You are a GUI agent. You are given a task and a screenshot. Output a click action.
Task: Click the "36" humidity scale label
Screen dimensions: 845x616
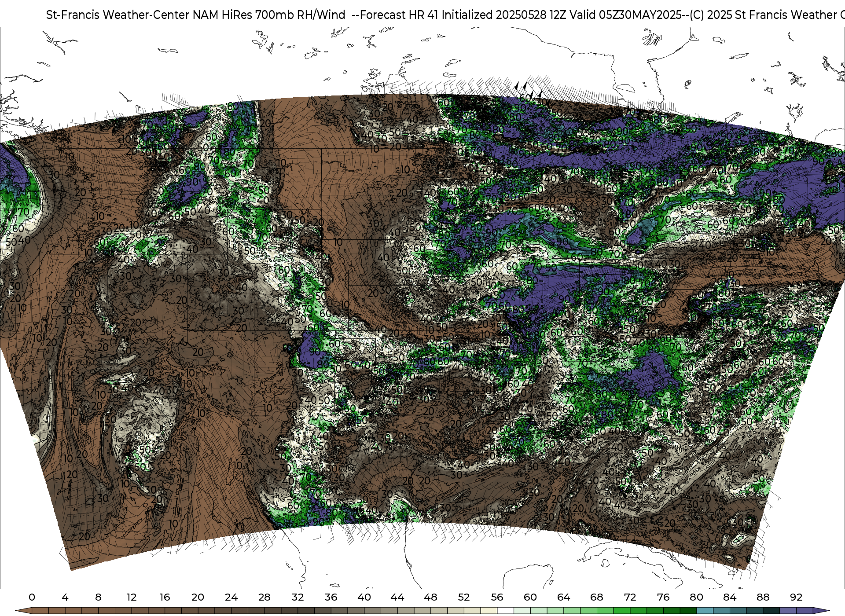point(331,597)
